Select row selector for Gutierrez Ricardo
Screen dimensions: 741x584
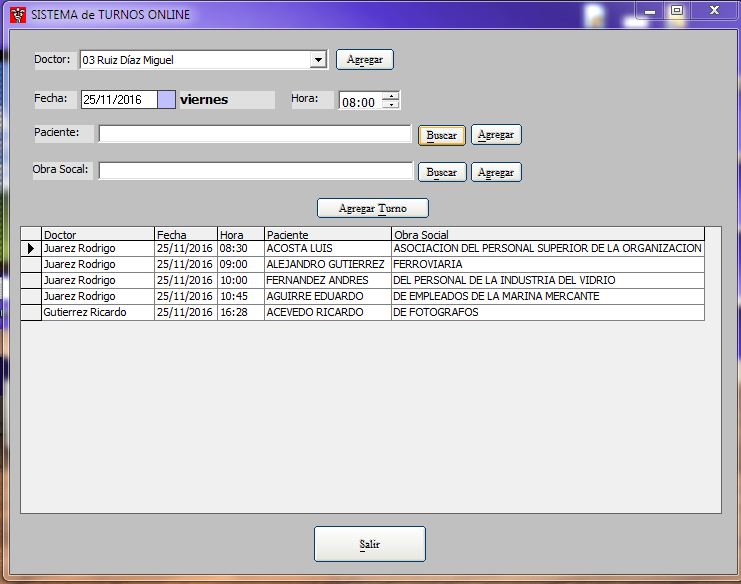[x=31, y=313]
